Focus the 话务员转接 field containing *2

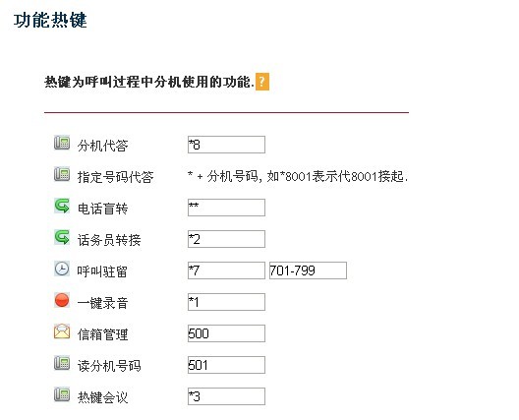coord(226,239)
